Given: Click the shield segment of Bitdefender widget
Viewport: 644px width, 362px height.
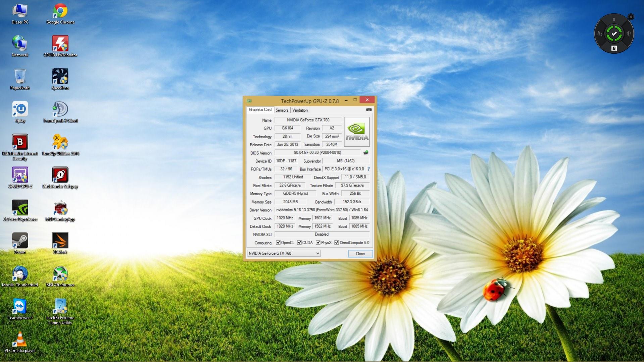Looking at the screenshot, I should (x=629, y=34).
